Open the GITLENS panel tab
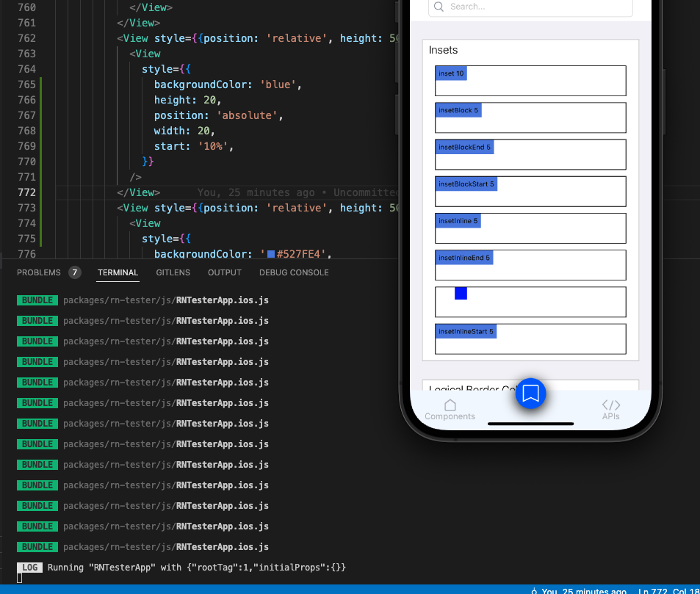This screenshot has height=594, width=700. click(x=173, y=272)
